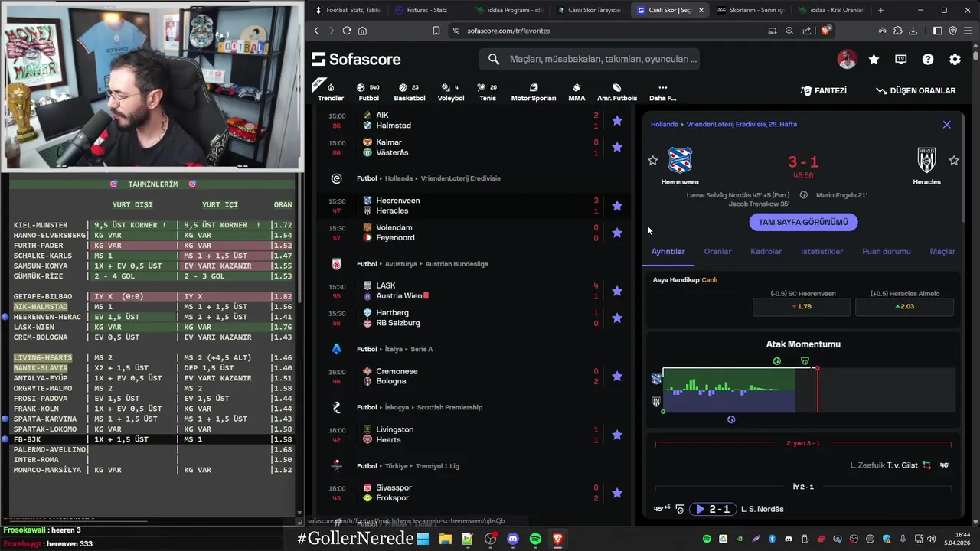
Task: Unfavorite the Livingston - Hearts match star
Action: (617, 435)
